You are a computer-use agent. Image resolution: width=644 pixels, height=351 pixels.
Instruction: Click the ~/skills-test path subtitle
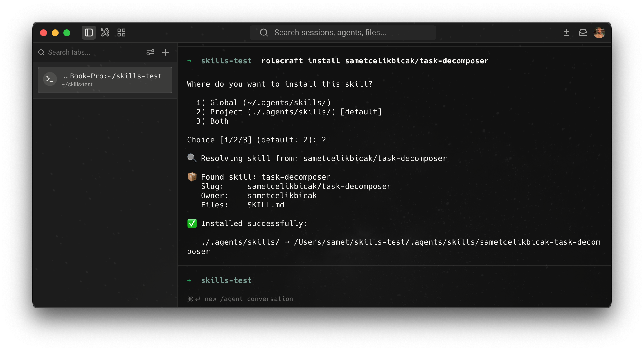[x=77, y=85]
